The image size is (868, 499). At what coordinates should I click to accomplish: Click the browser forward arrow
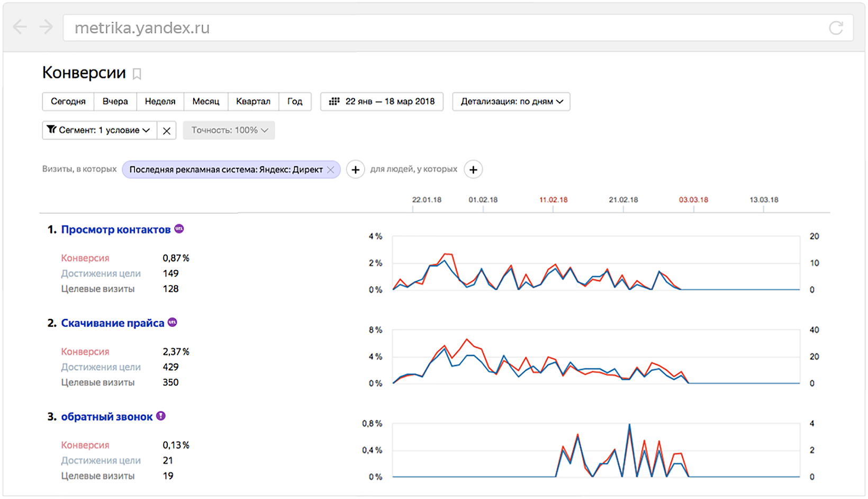47,27
